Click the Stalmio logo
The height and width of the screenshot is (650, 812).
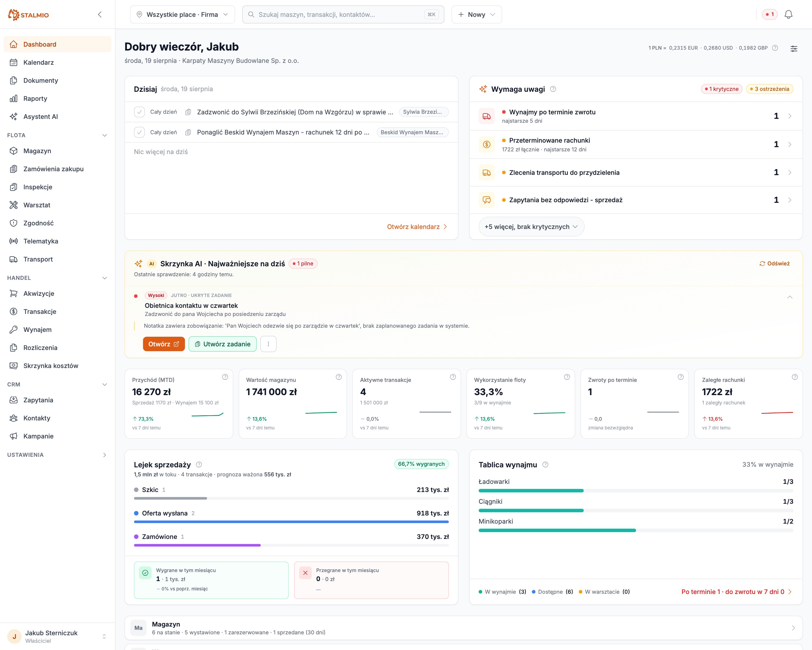click(28, 15)
